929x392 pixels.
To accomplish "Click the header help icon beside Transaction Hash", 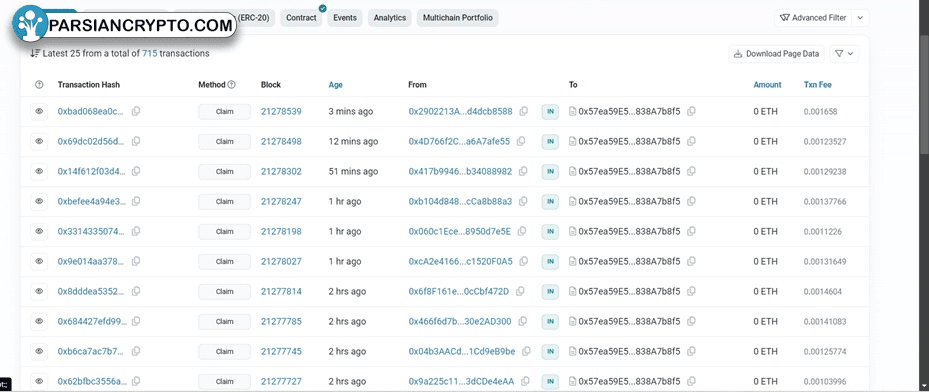I will tap(40, 85).
